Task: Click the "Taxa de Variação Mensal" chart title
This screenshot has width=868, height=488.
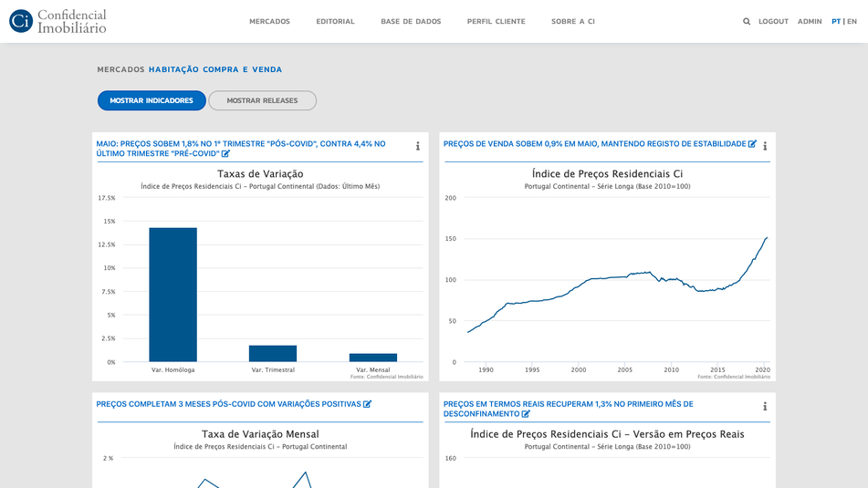Action: (x=260, y=434)
